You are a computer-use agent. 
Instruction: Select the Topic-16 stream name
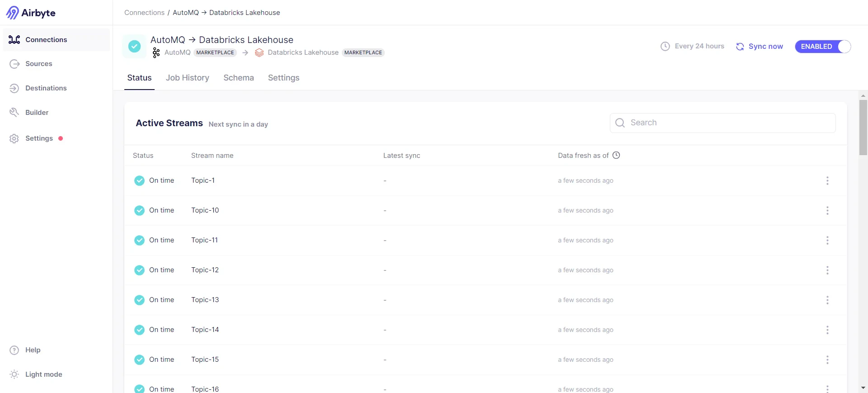(x=205, y=389)
